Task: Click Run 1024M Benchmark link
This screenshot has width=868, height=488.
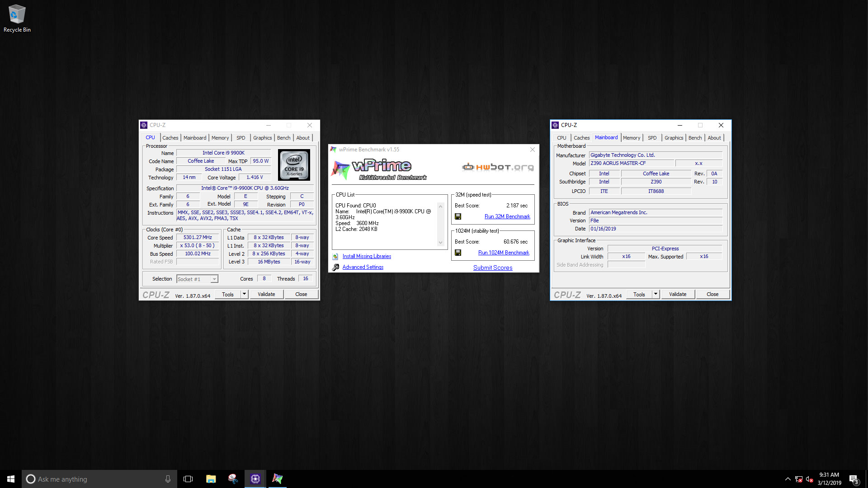Action: (504, 253)
